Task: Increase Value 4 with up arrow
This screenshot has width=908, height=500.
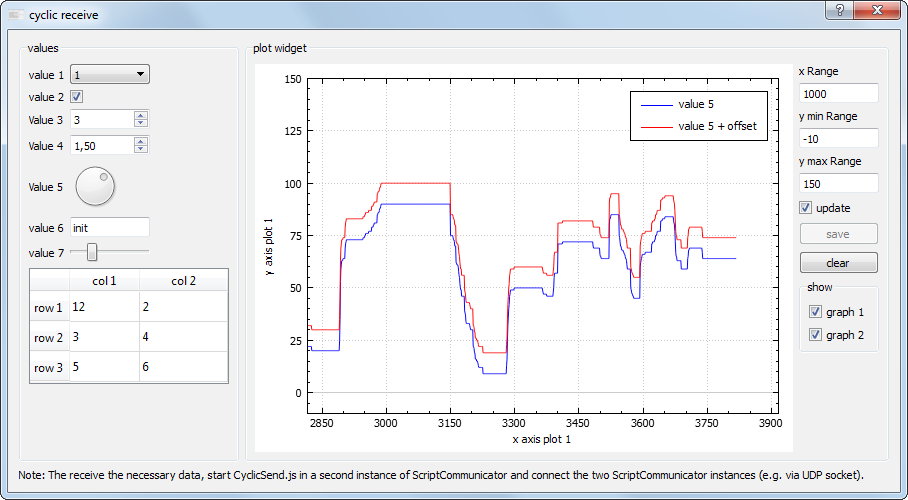Action: [141, 141]
